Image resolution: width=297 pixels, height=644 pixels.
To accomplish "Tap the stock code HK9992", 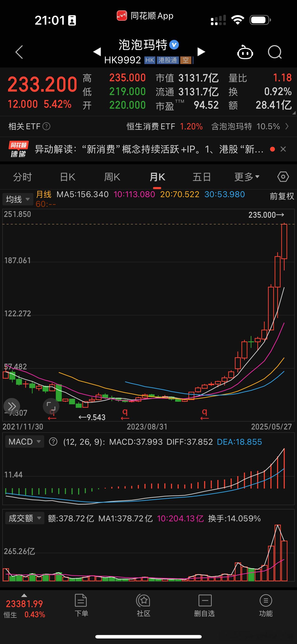I will pyautogui.click(x=122, y=60).
